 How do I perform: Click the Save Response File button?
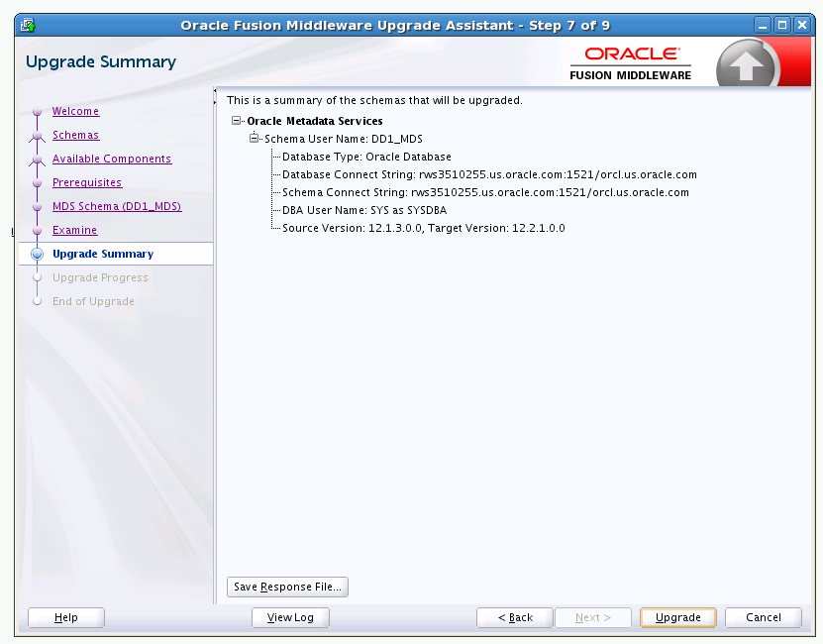[x=287, y=587]
